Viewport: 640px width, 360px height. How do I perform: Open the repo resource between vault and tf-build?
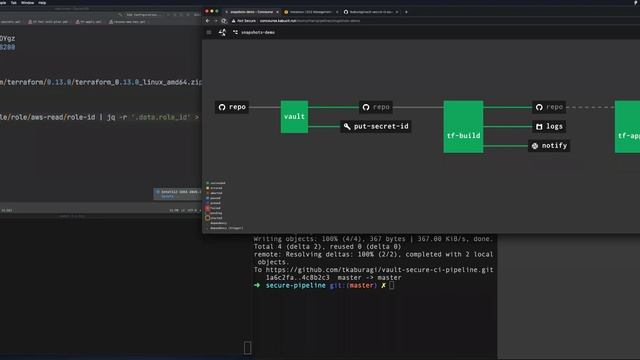point(376,107)
